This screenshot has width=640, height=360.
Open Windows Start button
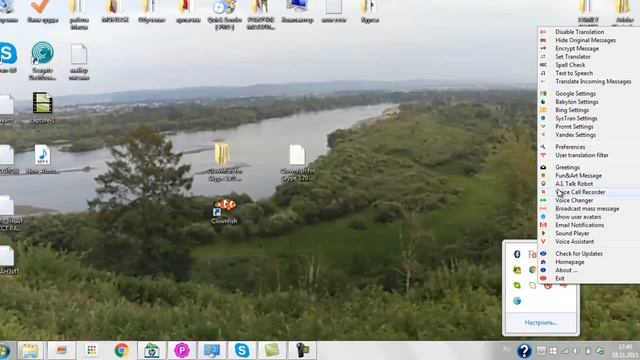click(x=5, y=351)
